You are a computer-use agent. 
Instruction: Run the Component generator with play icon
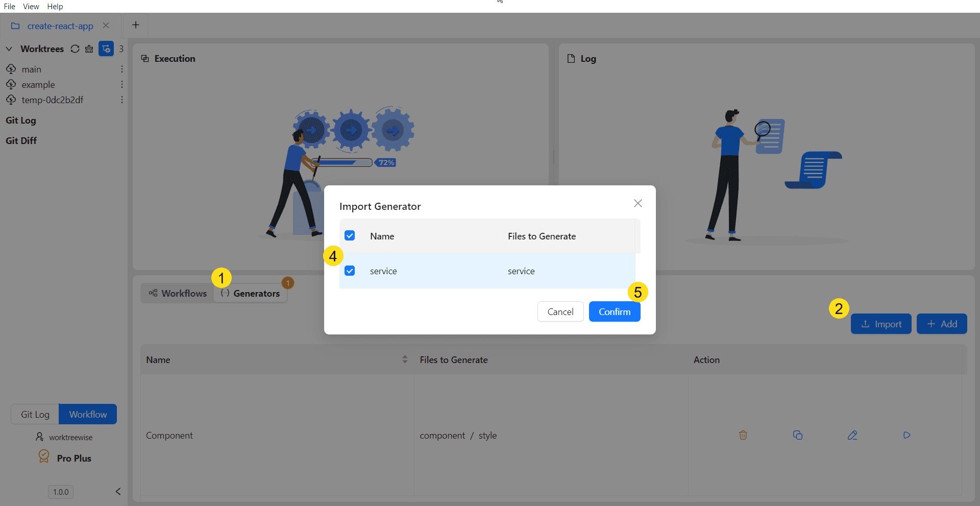click(906, 435)
